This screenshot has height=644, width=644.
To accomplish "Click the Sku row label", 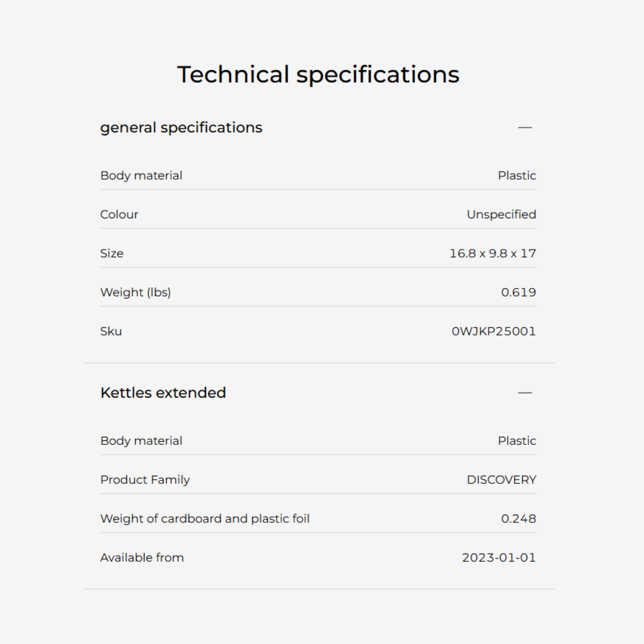I will [111, 331].
